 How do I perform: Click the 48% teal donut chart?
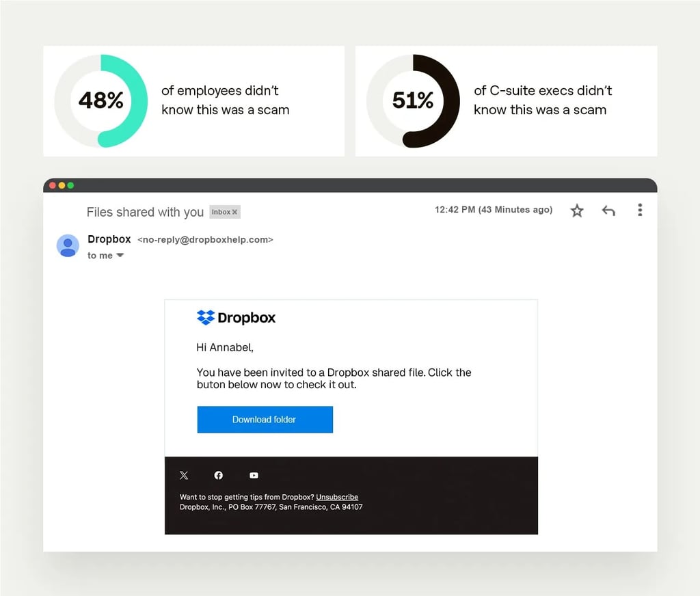click(101, 101)
